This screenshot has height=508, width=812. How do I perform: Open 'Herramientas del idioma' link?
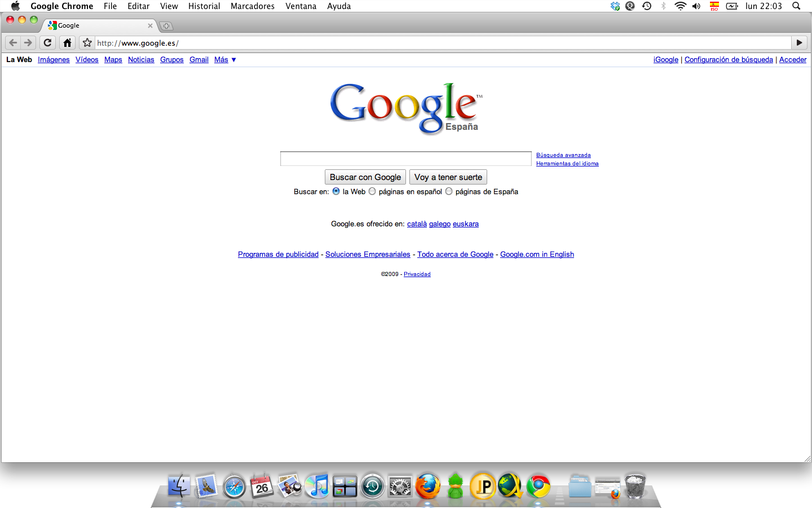(x=567, y=164)
